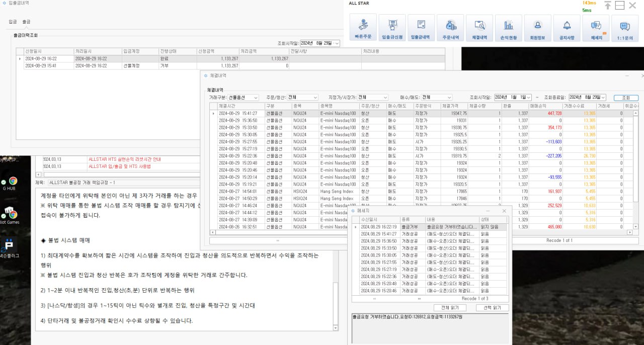Image resolution: width=644 pixels, height=345 pixels.
Task: Open the 손익현황 profit/loss chart icon
Action: (x=509, y=28)
